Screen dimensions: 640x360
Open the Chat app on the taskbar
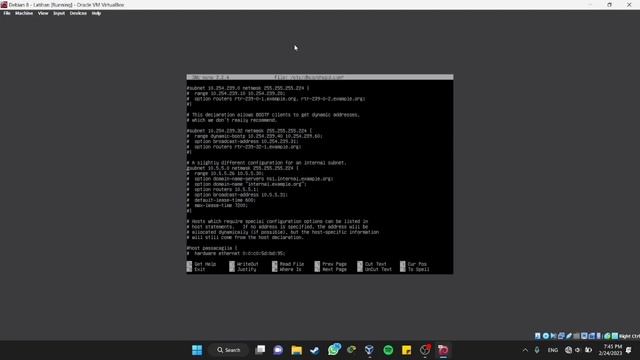click(x=278, y=350)
